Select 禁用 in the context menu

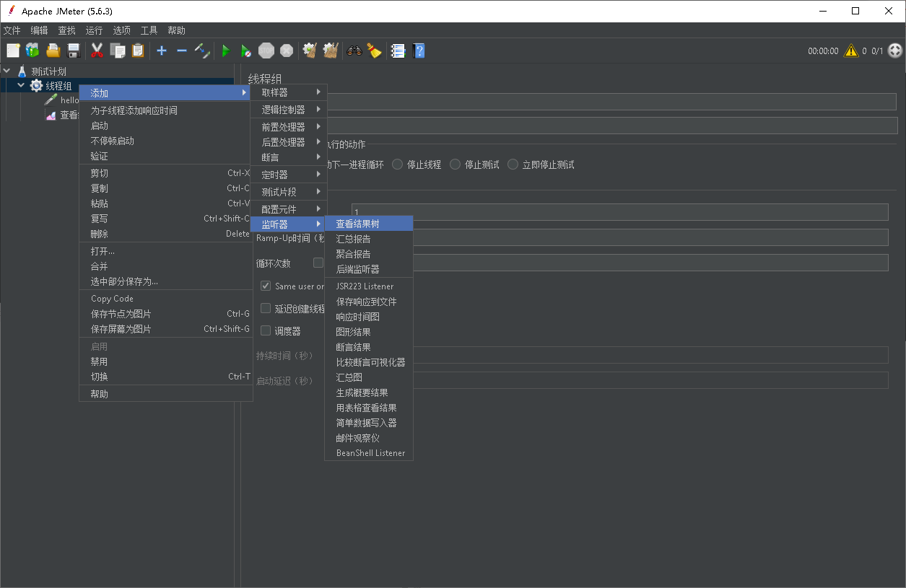coord(165,361)
